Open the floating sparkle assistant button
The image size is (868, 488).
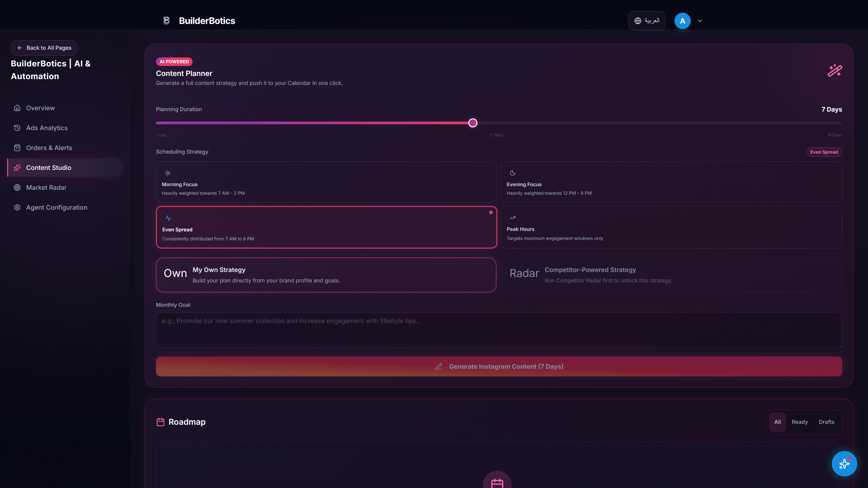[x=844, y=464]
